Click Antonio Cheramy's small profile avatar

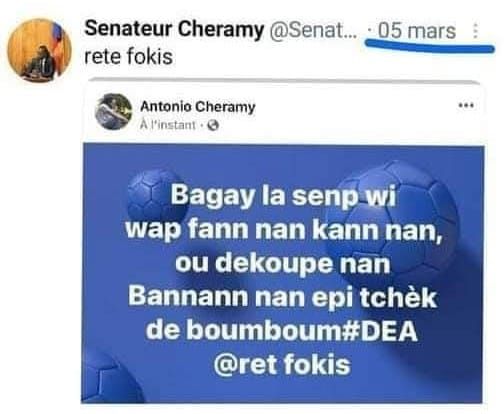(113, 112)
